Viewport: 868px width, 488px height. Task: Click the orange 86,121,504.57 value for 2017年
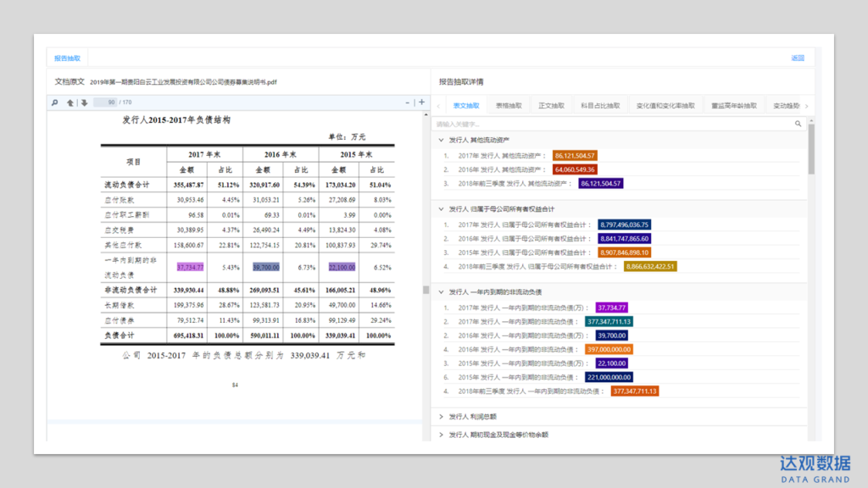(576, 156)
